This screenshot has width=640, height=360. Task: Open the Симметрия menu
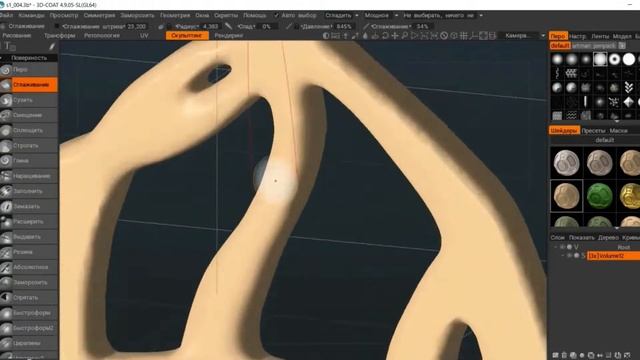click(99, 16)
